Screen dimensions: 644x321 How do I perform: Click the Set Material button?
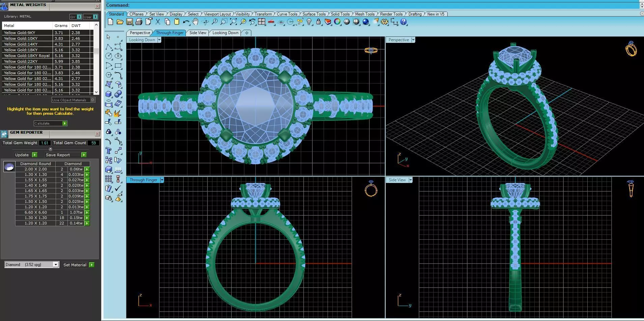[x=79, y=265]
